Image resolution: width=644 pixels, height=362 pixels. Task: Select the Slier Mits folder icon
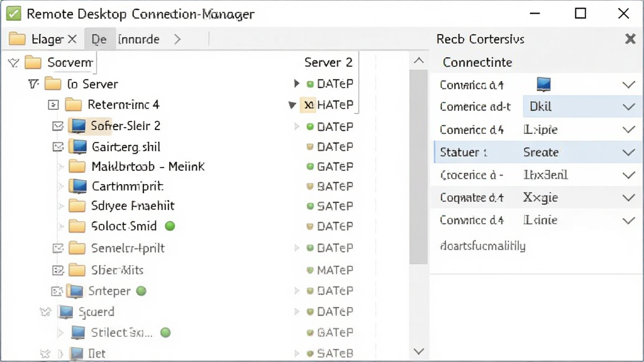tap(77, 270)
